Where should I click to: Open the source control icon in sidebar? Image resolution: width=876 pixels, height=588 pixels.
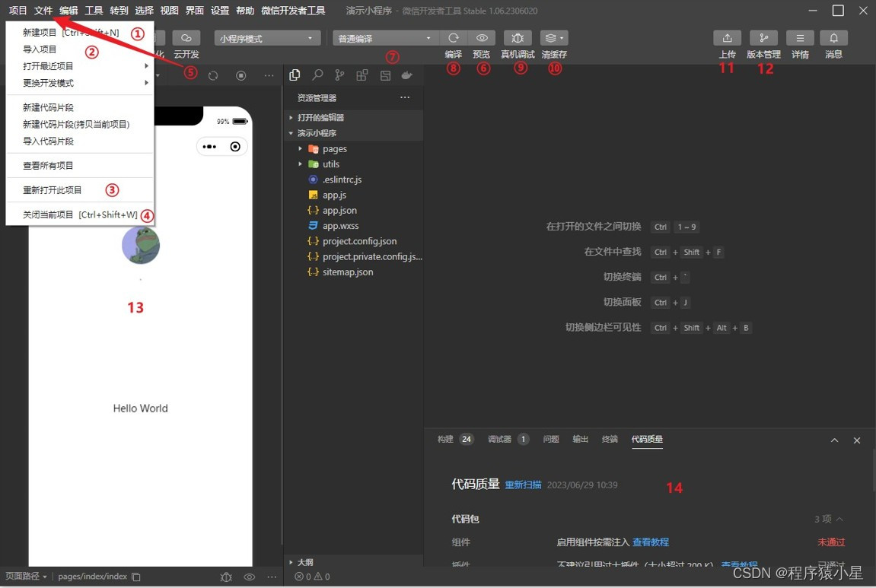tap(339, 75)
